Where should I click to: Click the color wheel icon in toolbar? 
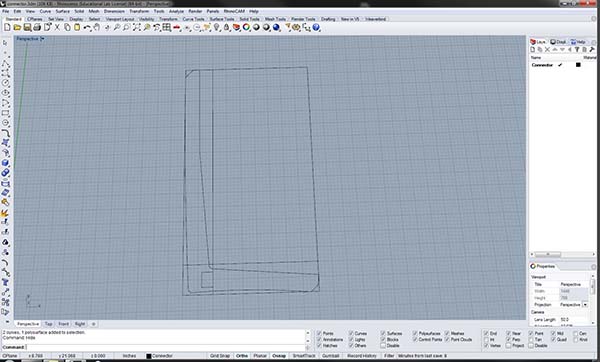click(246, 28)
